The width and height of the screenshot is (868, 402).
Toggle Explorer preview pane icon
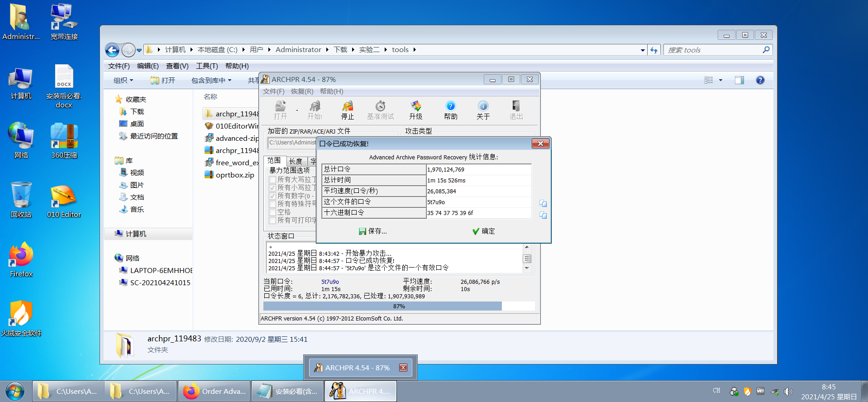pos(739,80)
